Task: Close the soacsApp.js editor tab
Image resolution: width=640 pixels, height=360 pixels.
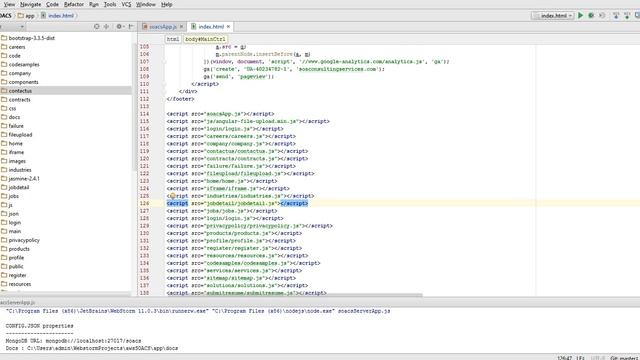Action: point(182,27)
